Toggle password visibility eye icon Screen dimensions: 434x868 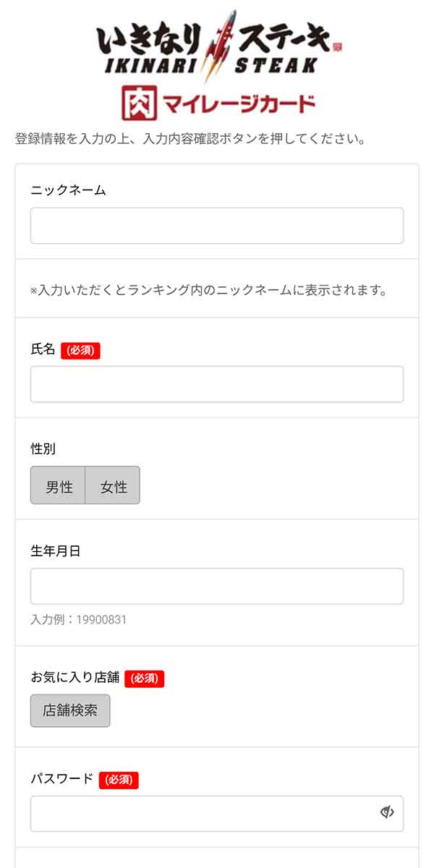tap(387, 812)
